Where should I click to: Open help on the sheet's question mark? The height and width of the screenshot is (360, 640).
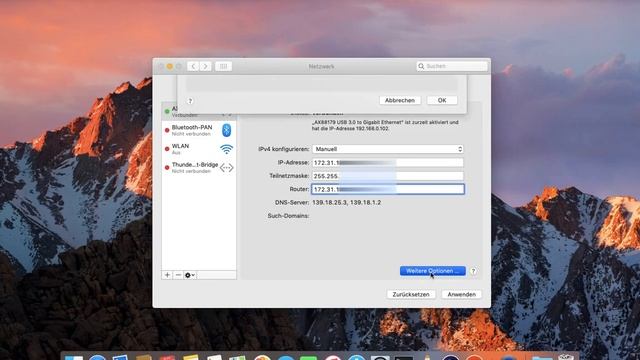190,101
